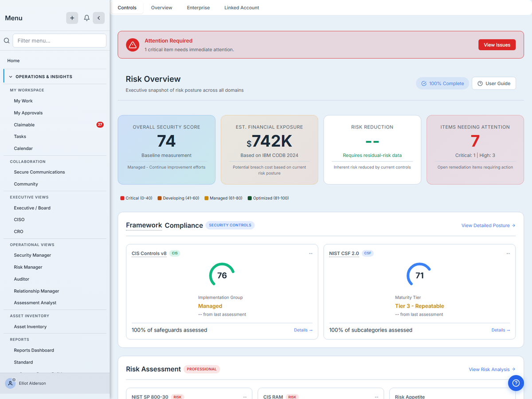The width and height of the screenshot is (532, 399).
Task: Click the user avatar icon for Elliot Alderson
Action: (10, 383)
